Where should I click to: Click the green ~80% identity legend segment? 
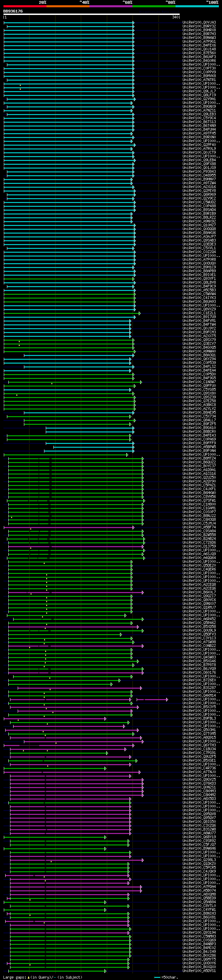[x=154, y=6]
